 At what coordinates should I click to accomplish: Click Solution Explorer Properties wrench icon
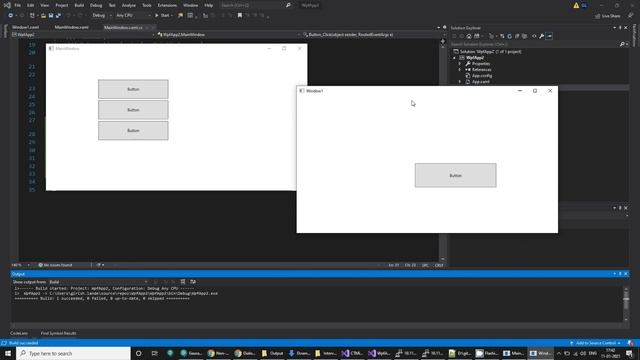[x=541, y=36]
